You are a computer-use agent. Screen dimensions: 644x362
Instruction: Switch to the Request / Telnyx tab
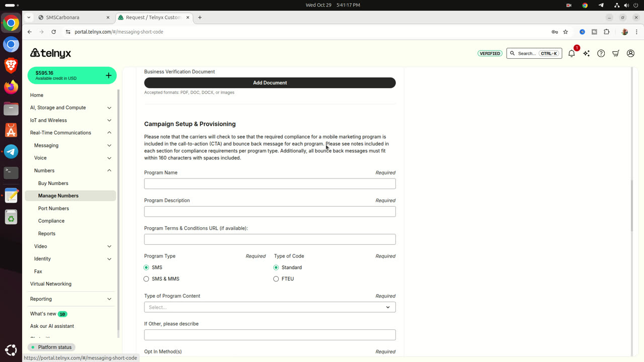pyautogui.click(x=153, y=17)
